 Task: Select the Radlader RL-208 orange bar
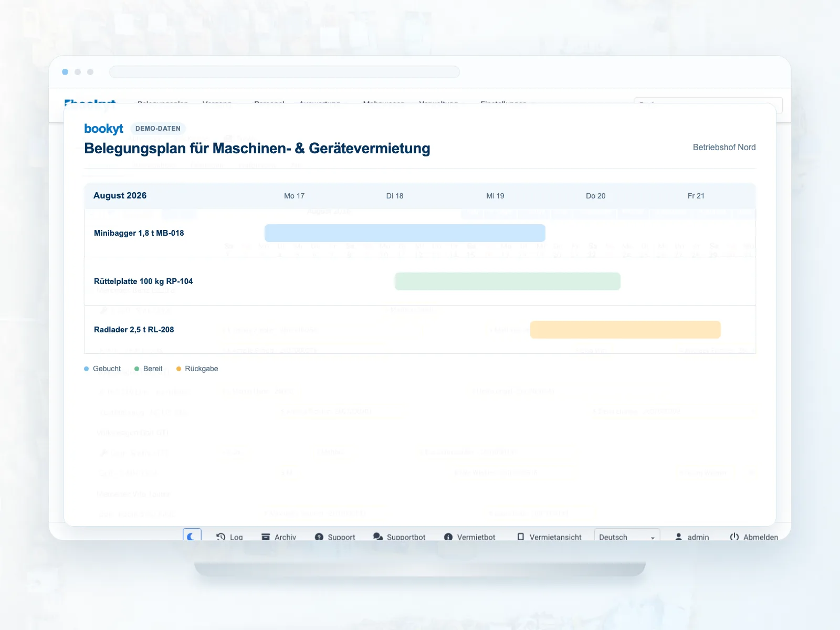click(625, 330)
